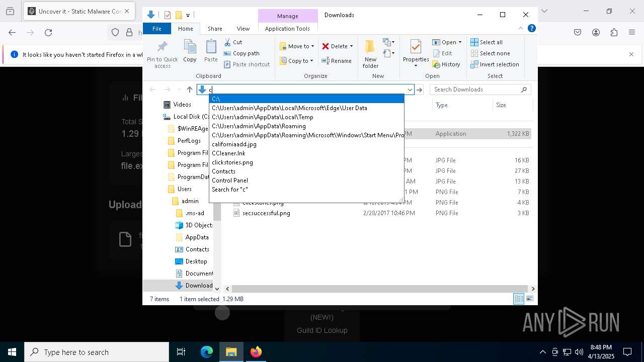Collapse the address bar history dropdown
The height and width of the screenshot is (362, 644).
[x=410, y=89]
